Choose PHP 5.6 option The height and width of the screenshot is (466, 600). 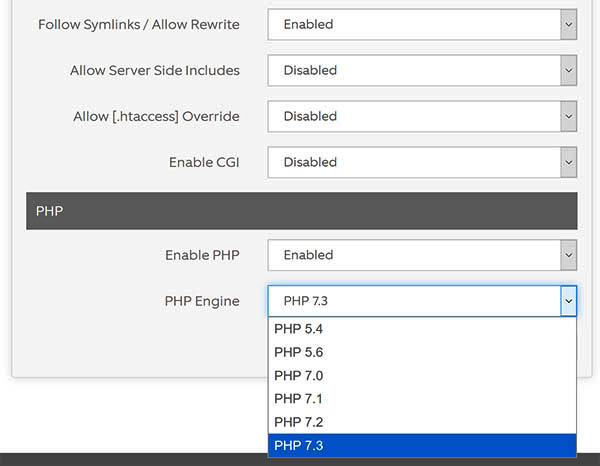(x=422, y=352)
